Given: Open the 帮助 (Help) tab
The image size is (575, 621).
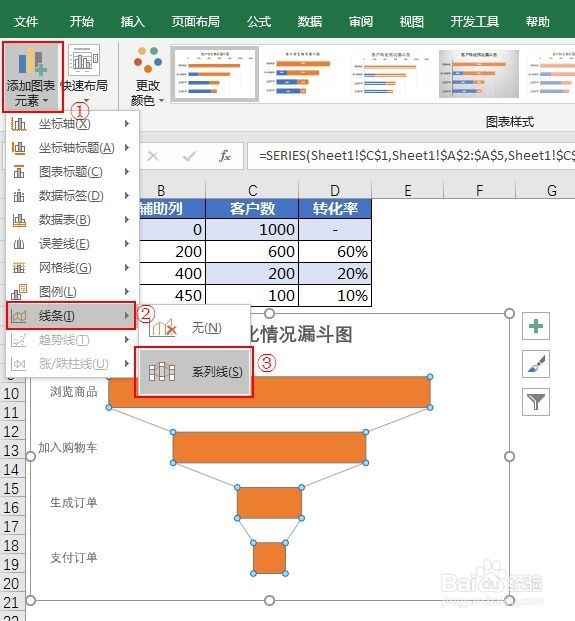Looking at the screenshot, I should click(x=537, y=21).
